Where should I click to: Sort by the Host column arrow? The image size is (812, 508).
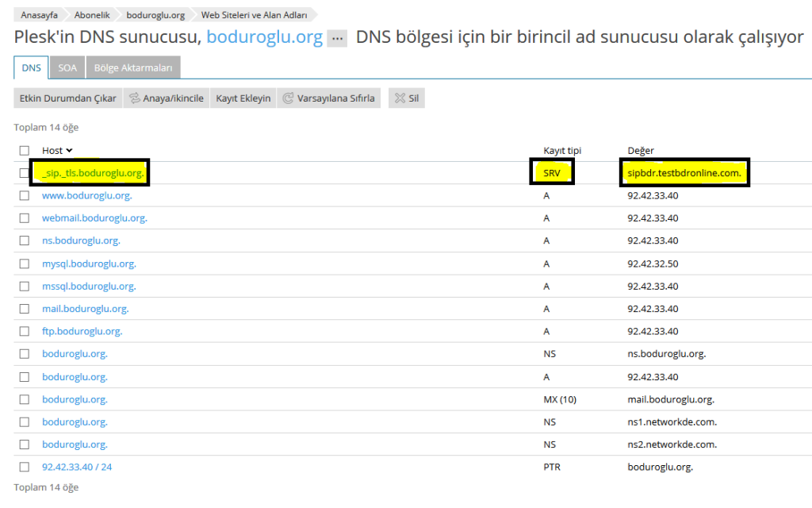click(69, 151)
